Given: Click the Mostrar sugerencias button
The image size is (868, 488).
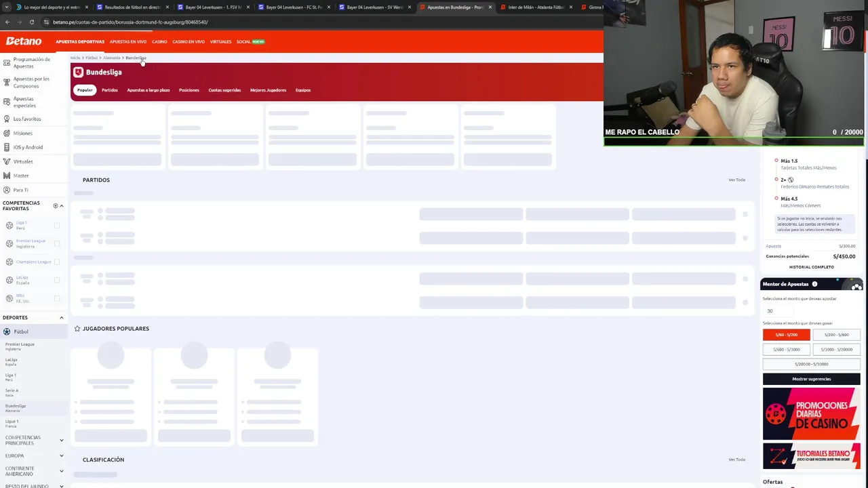Looking at the screenshot, I should tap(811, 379).
